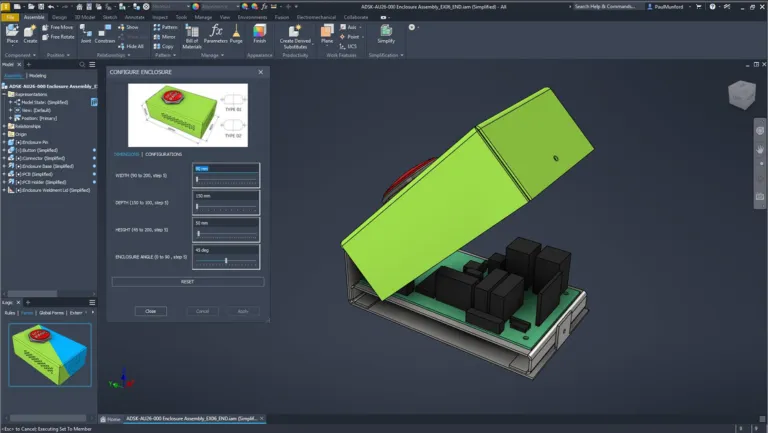Image resolution: width=768 pixels, height=433 pixels.
Task: Open the 3D Model ribbon tab
Action: coord(85,17)
